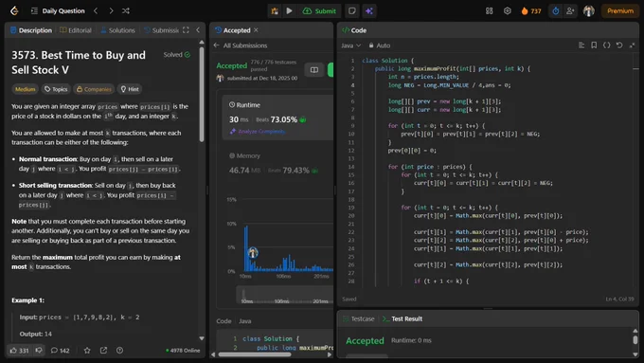
Task: Switch to the Description tab
Action: tap(31, 30)
